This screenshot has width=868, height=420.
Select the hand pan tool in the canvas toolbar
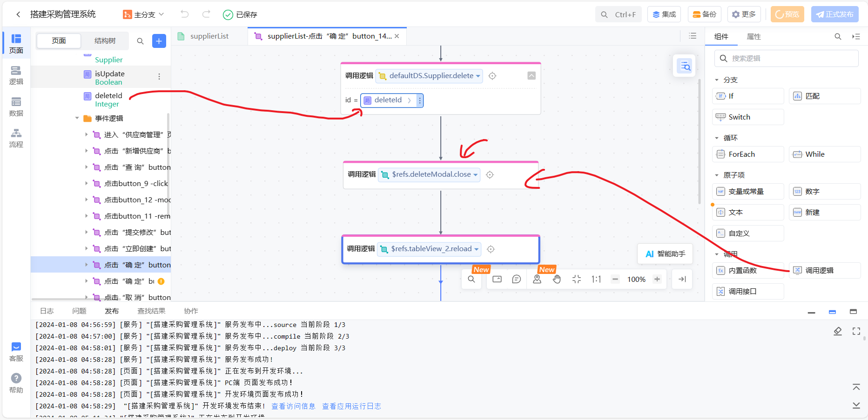557,279
